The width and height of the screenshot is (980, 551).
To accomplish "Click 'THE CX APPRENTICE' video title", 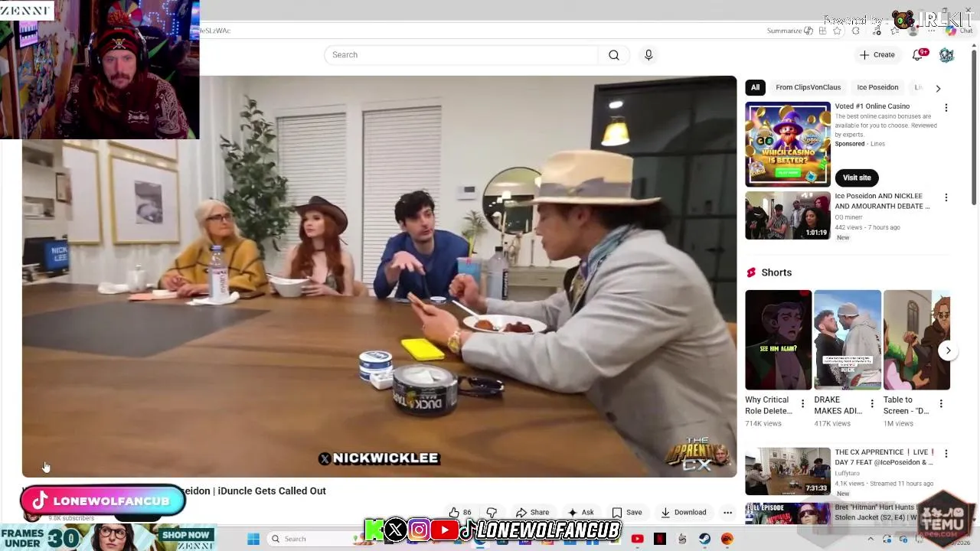I will tap(884, 457).
